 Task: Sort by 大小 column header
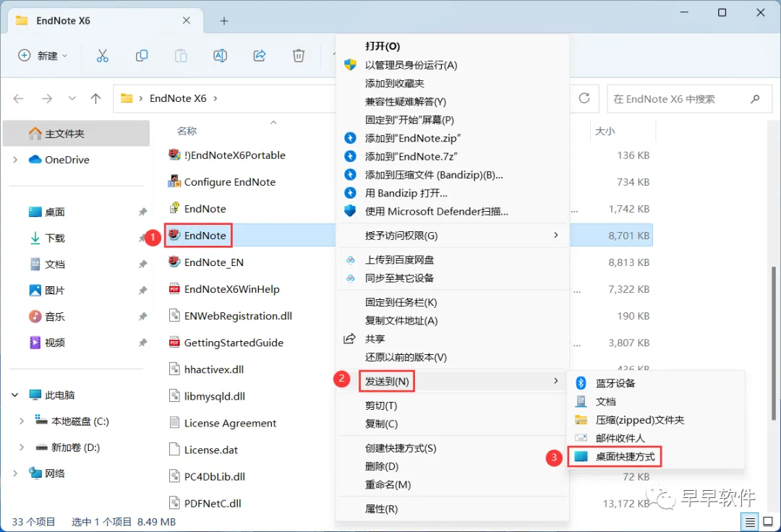tap(605, 131)
